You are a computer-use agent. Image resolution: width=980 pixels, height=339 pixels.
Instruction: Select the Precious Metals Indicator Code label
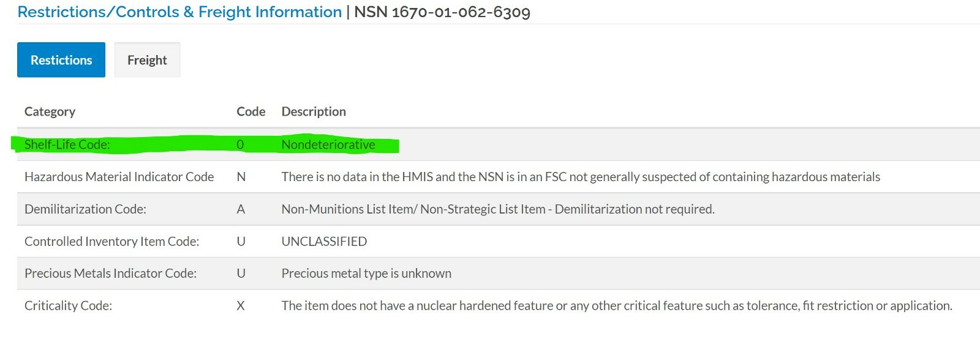110,274
